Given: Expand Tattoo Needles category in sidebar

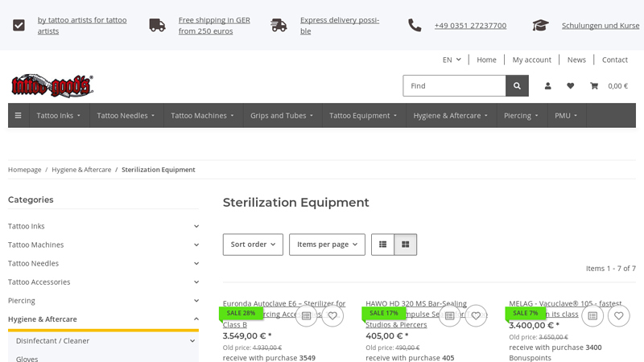Looking at the screenshot, I should [x=196, y=264].
